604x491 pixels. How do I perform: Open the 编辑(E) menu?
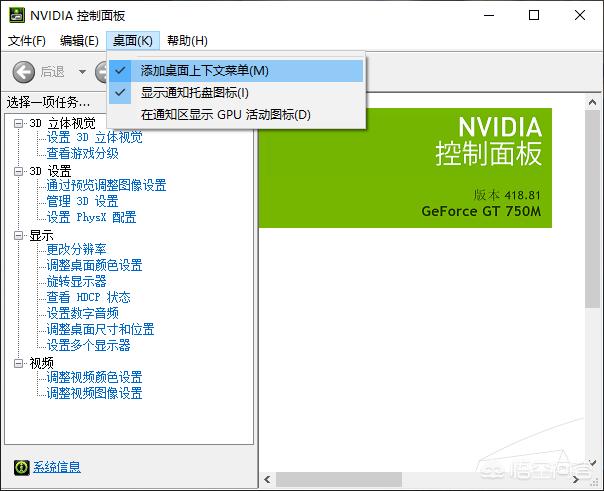pos(79,40)
